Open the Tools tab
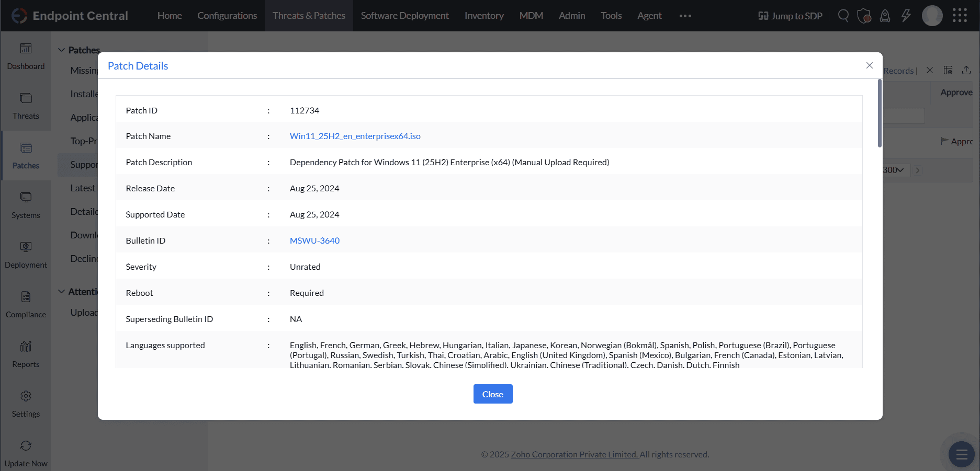 pos(611,16)
